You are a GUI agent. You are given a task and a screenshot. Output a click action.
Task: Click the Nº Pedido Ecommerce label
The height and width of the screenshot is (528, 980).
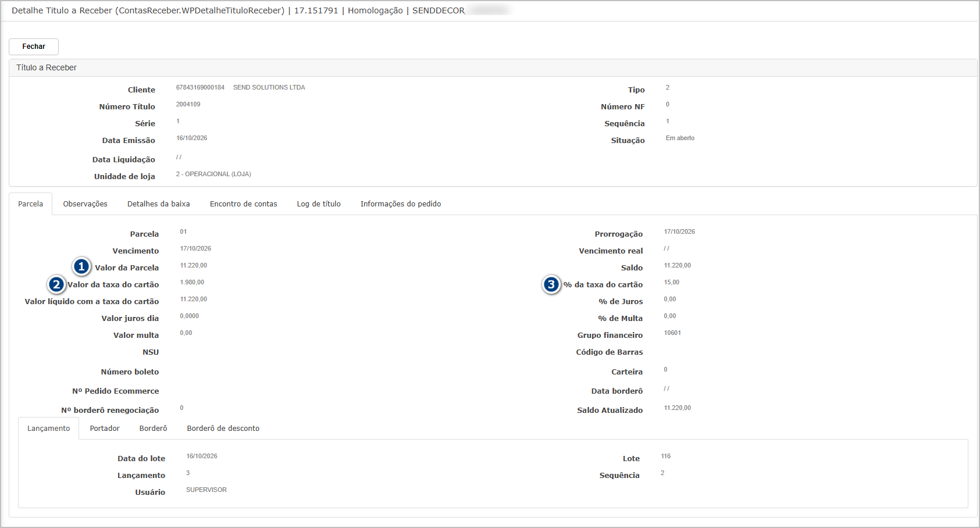click(x=116, y=391)
